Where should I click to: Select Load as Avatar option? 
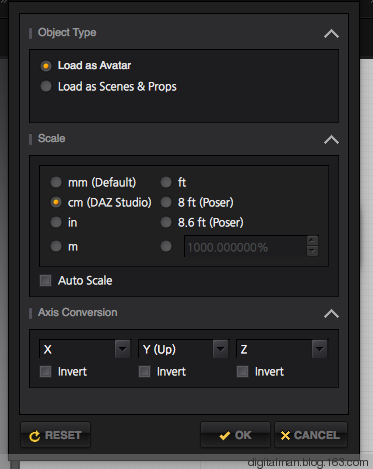pyautogui.click(x=46, y=66)
